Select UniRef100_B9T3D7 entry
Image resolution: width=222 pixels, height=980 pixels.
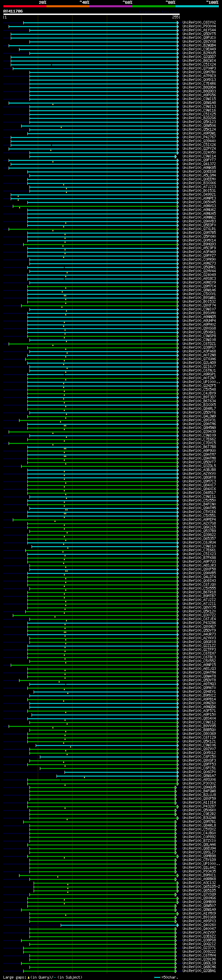point(199,397)
